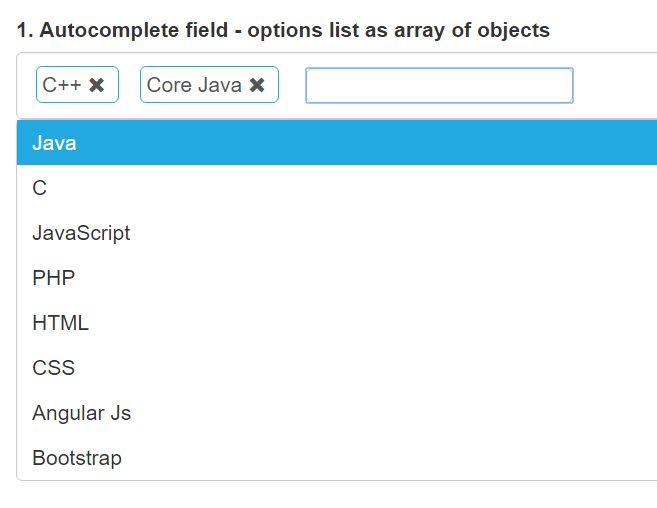Screen dimensions: 657x508
Task: Click the gap between C++ and Core Java tags
Action: tap(129, 85)
